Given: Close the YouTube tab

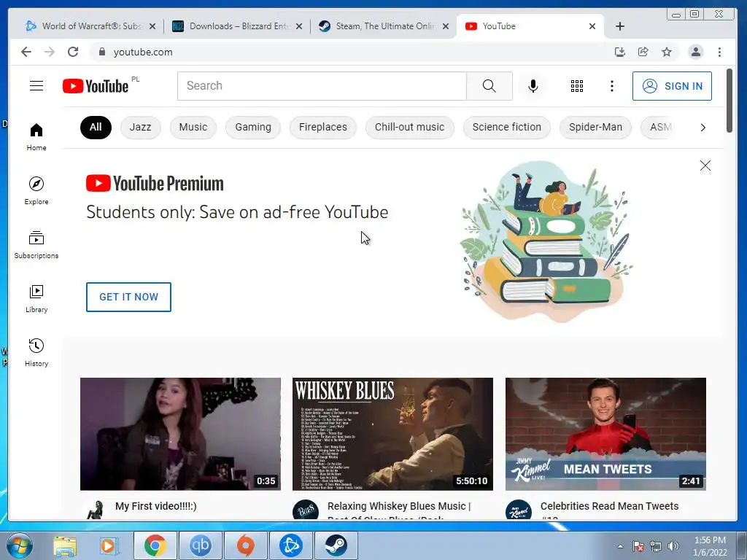Looking at the screenshot, I should (592, 26).
